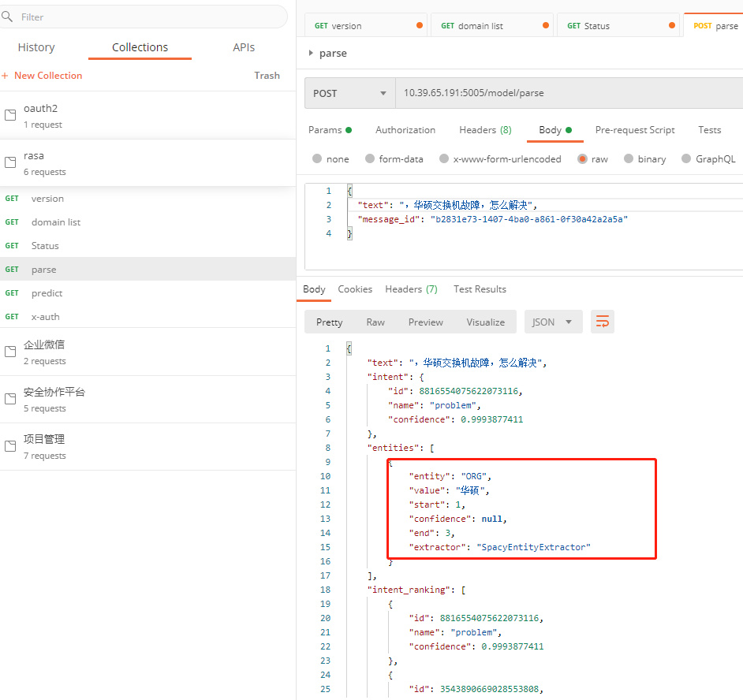Image resolution: width=743 pixels, height=700 pixels.
Task: Select the GraphQL body type radio button
Action: click(685, 158)
